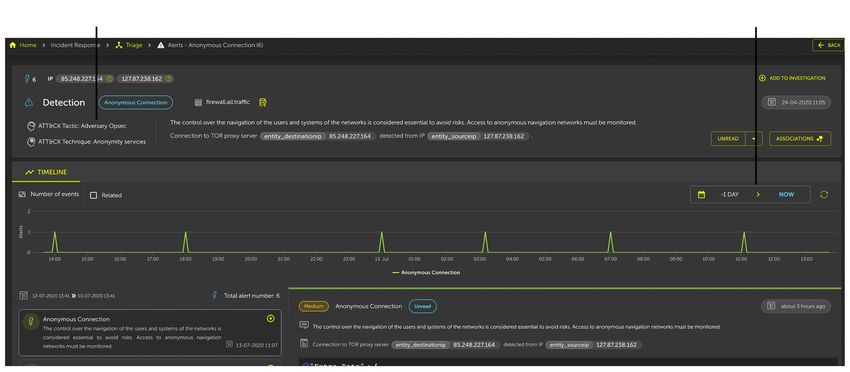Click the timeline spike at 03:00
The height and width of the screenshot is (372, 850).
pyautogui.click(x=485, y=242)
